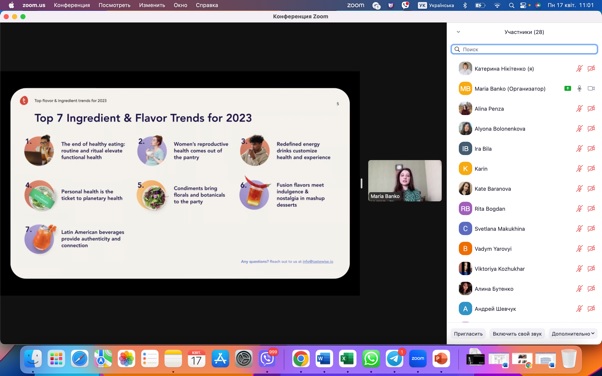Open the Посмотреть menu in the menu bar

click(114, 5)
